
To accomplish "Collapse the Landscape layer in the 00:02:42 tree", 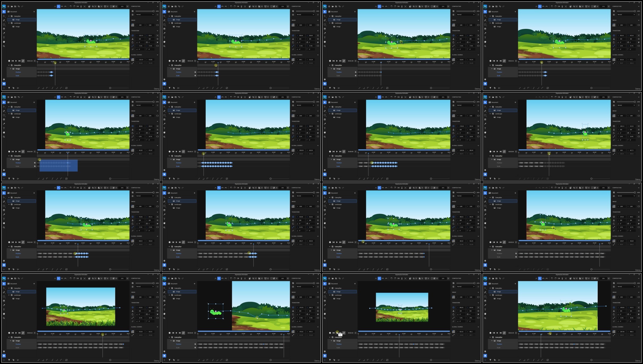I will click(x=330, y=295).
